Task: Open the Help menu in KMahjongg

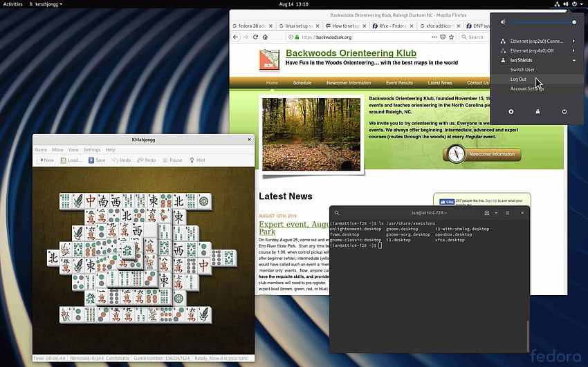Action: [x=110, y=149]
